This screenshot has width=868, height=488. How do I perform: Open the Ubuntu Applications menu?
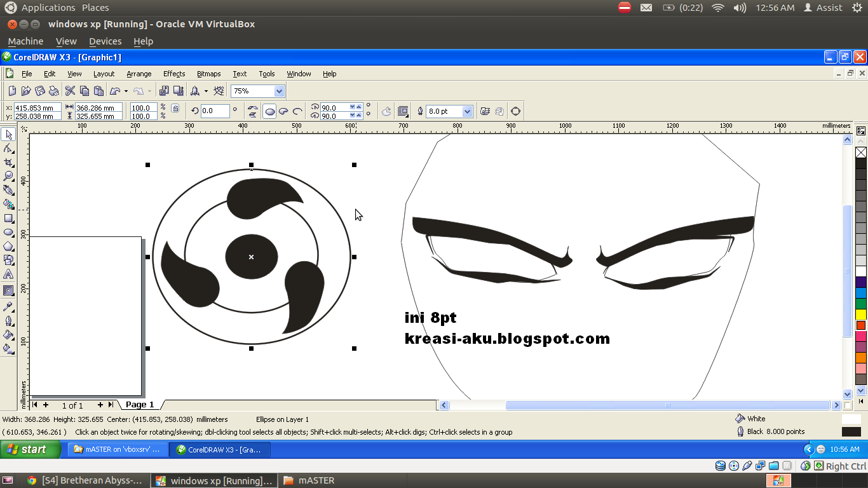click(48, 8)
